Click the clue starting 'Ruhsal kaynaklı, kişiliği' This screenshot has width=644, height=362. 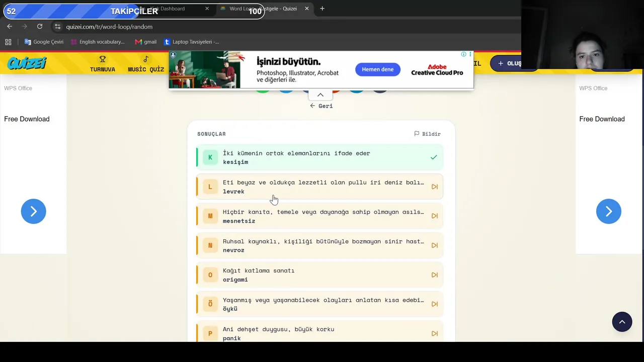pos(324,241)
